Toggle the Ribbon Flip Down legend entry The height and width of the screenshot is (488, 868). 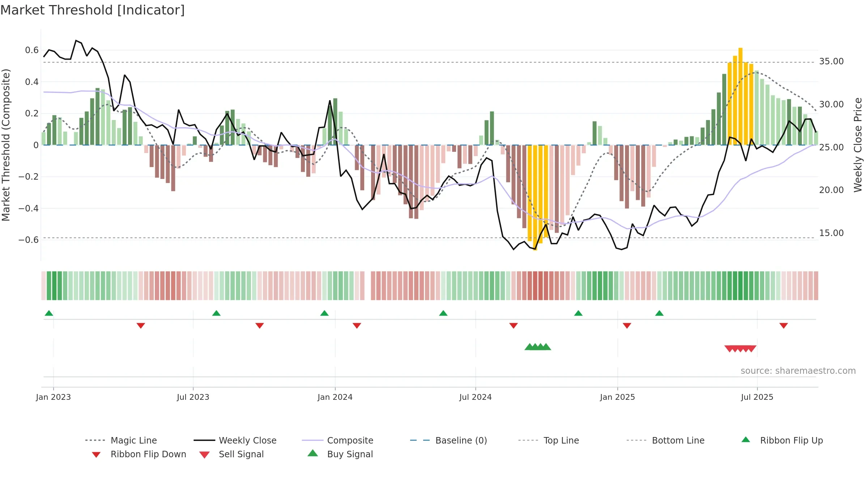(x=139, y=454)
